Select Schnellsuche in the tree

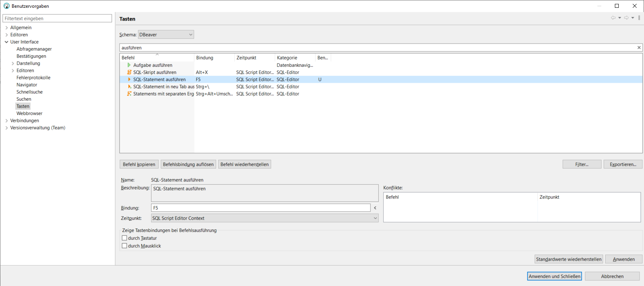tap(30, 92)
